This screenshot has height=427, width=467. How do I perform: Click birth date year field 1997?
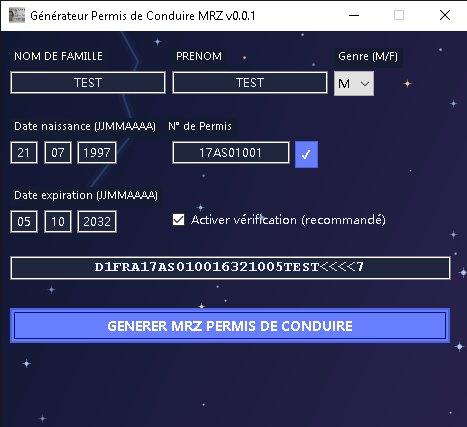(97, 153)
